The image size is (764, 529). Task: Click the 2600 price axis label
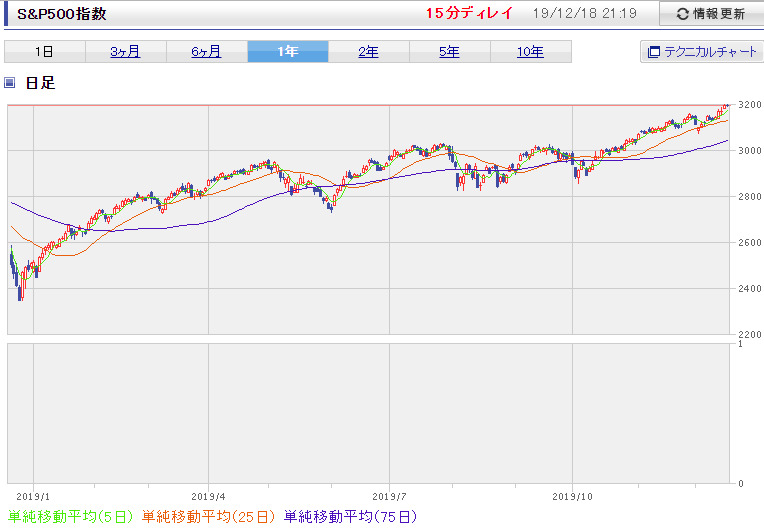(x=749, y=243)
